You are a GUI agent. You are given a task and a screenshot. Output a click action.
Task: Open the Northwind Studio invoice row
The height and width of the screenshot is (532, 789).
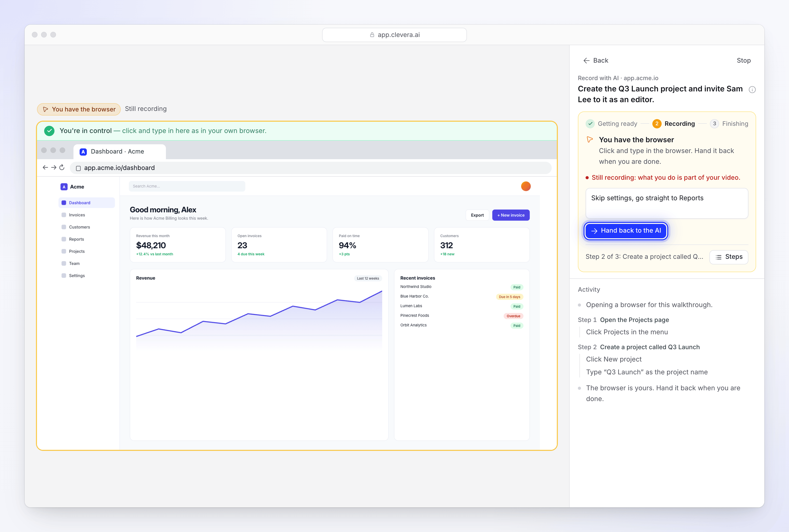461,287
